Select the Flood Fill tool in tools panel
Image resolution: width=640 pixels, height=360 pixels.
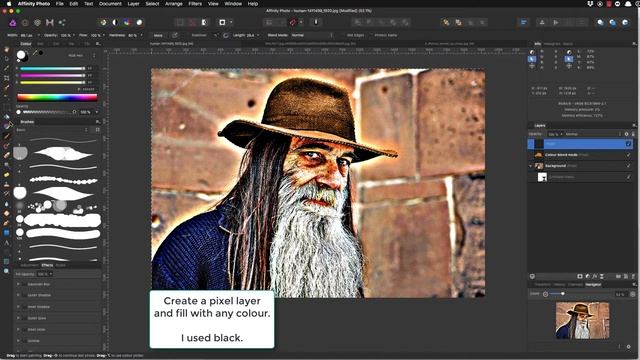(x=7, y=116)
